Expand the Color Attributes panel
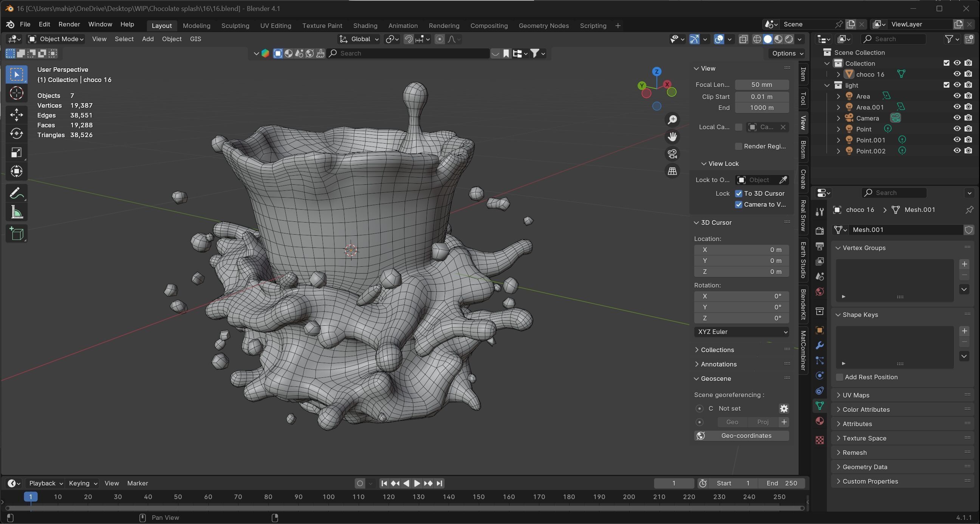 865,410
